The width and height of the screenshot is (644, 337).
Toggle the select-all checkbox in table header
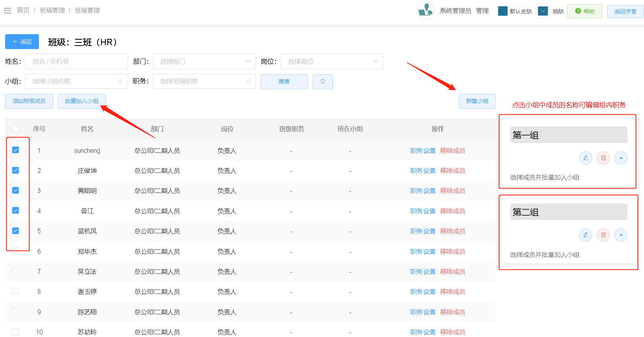coord(16,129)
